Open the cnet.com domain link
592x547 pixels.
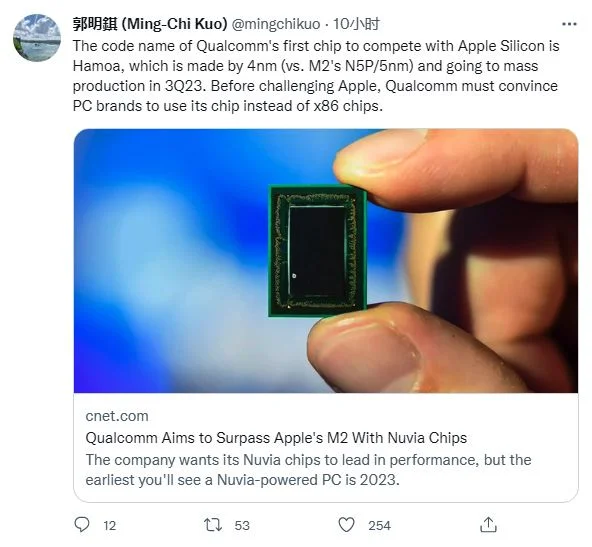117,416
